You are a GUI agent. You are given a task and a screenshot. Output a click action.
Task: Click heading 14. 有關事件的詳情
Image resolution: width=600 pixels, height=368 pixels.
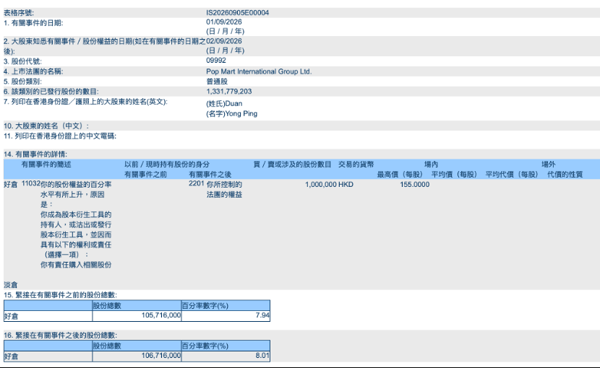[35, 154]
